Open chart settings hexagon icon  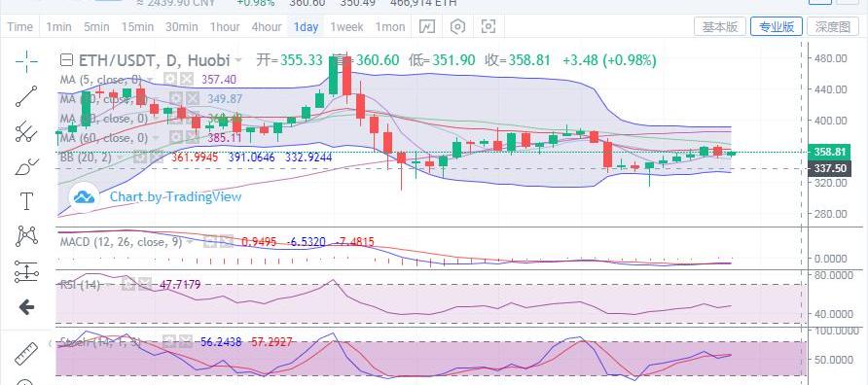point(457,26)
